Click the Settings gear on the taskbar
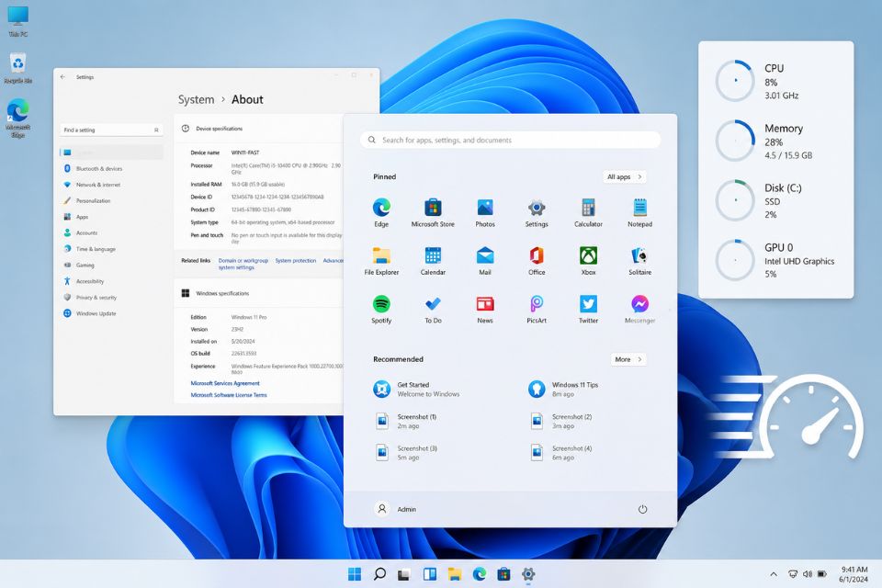The image size is (882, 588). click(528, 574)
